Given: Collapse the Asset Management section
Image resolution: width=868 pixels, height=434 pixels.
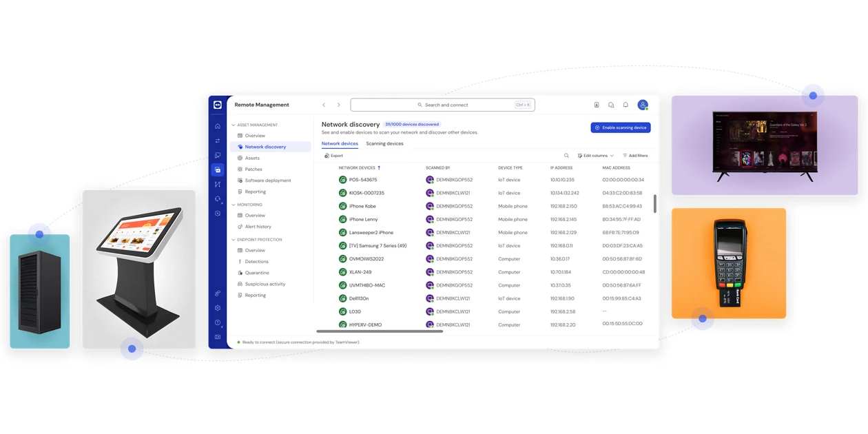Looking at the screenshot, I should click(234, 125).
